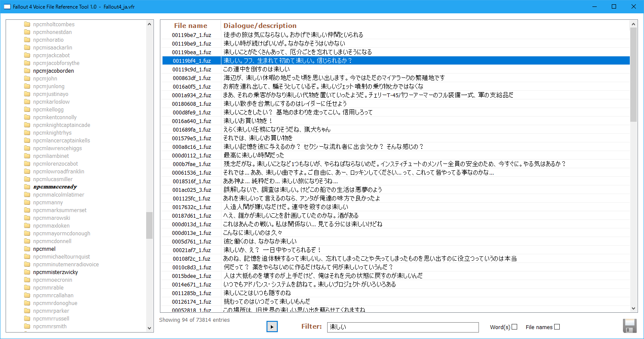The height and width of the screenshot is (339, 644).
Task: Select the npcmisaackarlin folder icon
Action: [27, 48]
